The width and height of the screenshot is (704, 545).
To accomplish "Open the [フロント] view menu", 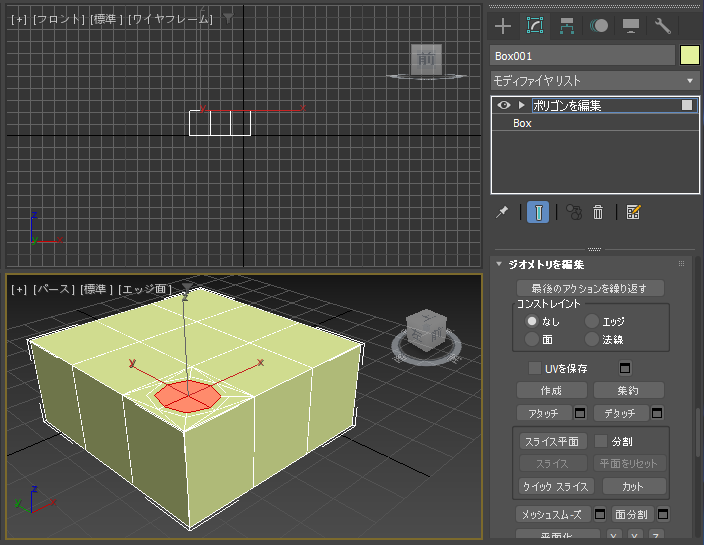I will [x=59, y=19].
